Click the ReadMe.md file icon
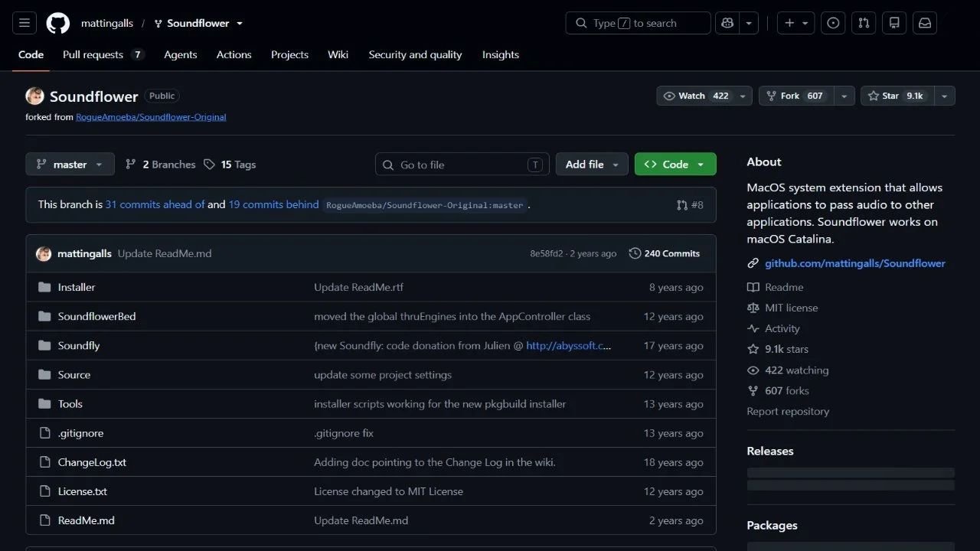Viewport: 980px width, 551px height. (44, 520)
